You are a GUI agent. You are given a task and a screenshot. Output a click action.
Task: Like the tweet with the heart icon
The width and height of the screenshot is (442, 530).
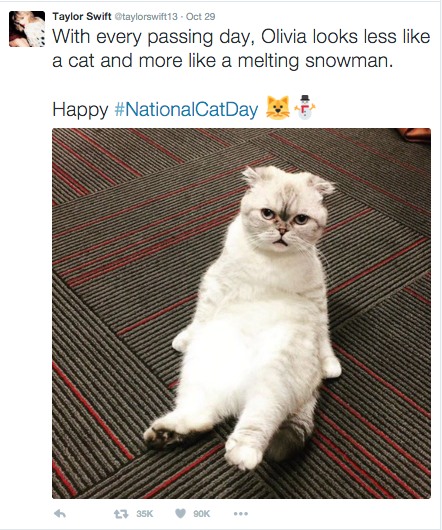[180, 514]
